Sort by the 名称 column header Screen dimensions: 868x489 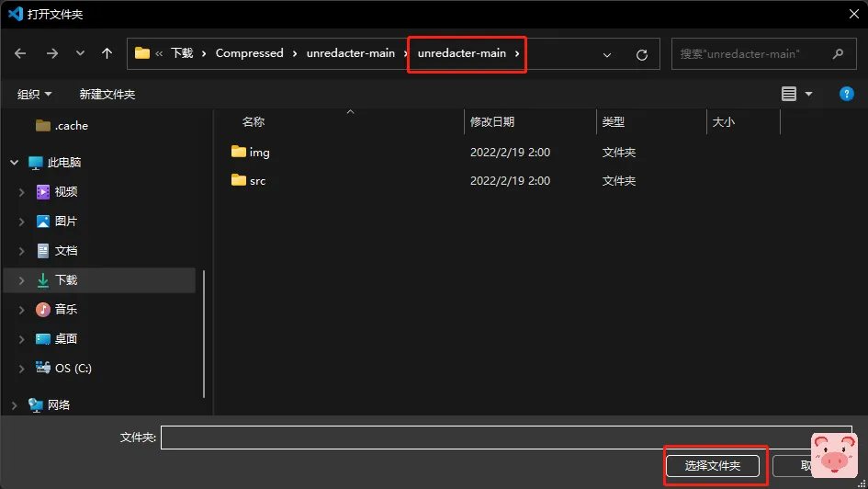point(253,122)
